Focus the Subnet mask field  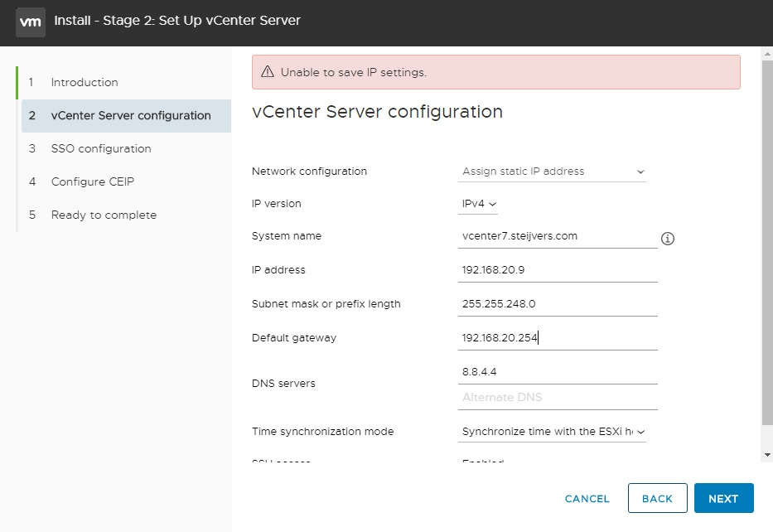(x=558, y=304)
